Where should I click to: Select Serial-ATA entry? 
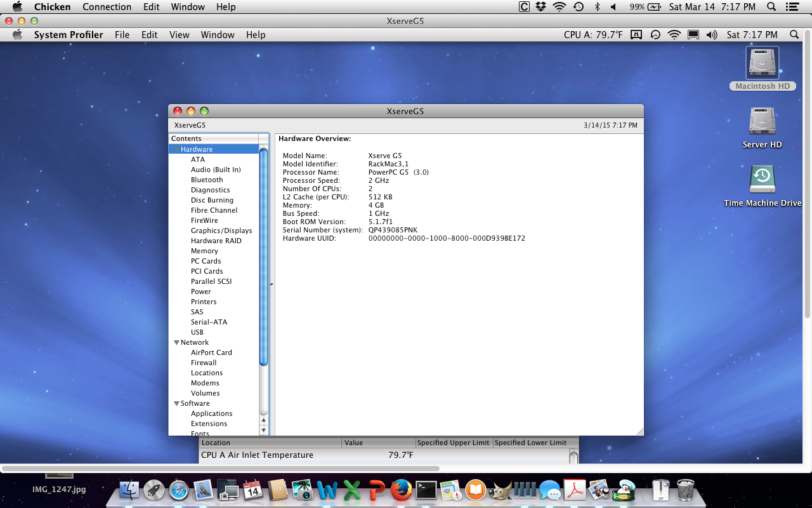[209, 322]
